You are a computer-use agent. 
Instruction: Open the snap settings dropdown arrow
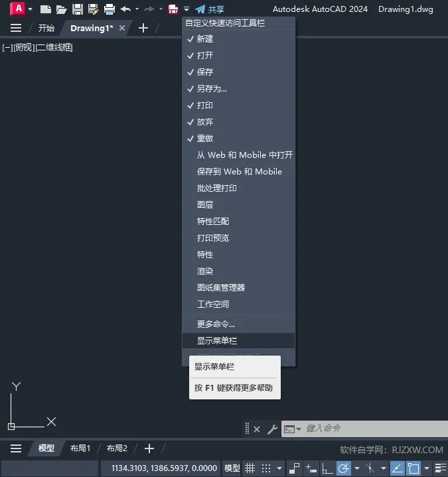point(279,468)
